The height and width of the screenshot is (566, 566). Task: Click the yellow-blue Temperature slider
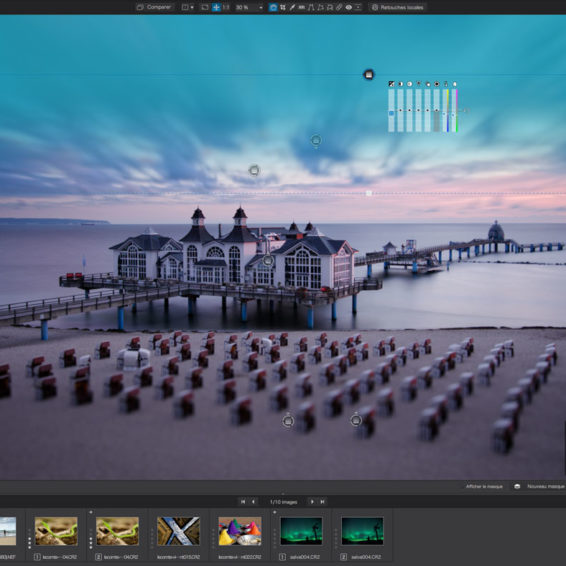click(445, 110)
